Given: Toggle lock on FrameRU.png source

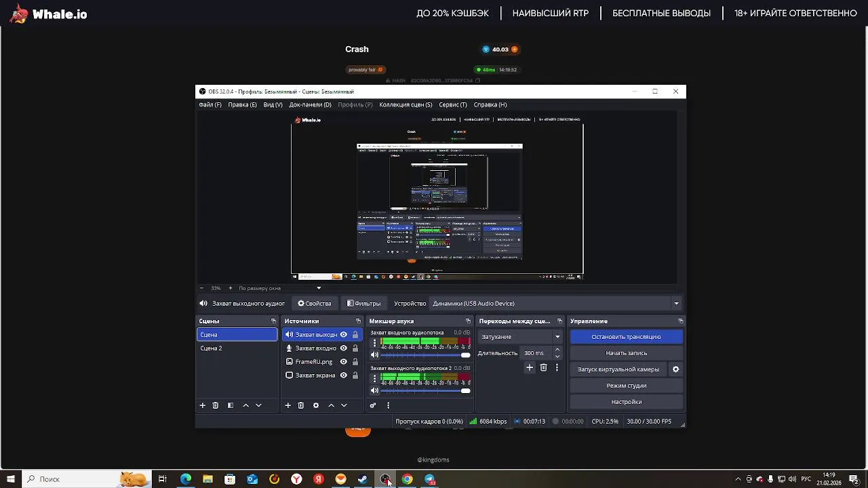Looking at the screenshot, I should point(355,362).
